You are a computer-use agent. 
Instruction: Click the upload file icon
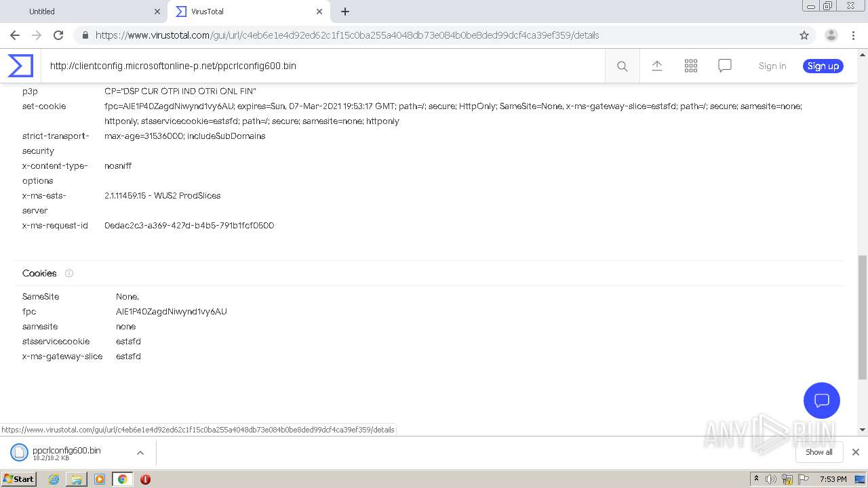point(656,66)
